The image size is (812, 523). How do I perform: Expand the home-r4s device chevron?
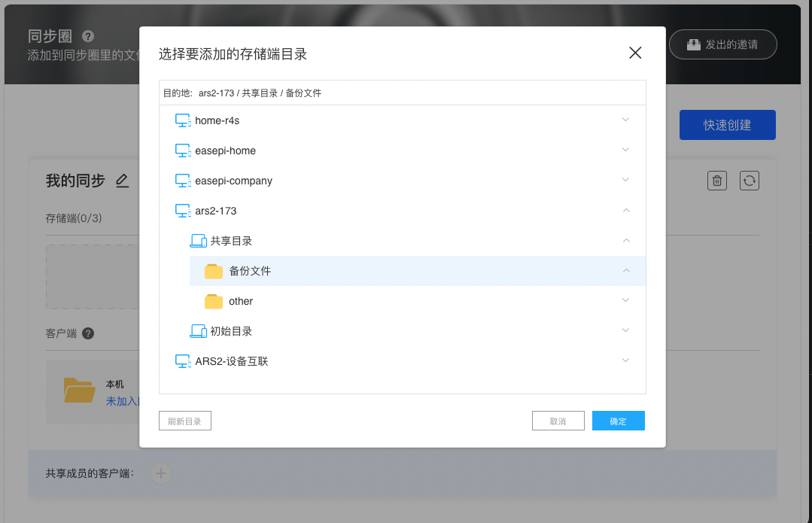tap(625, 120)
